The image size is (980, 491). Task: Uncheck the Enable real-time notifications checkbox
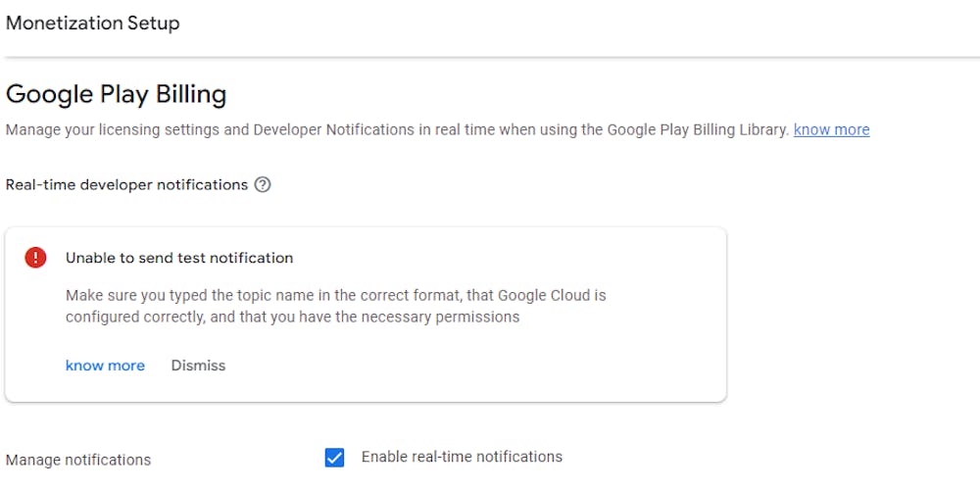[x=334, y=458]
